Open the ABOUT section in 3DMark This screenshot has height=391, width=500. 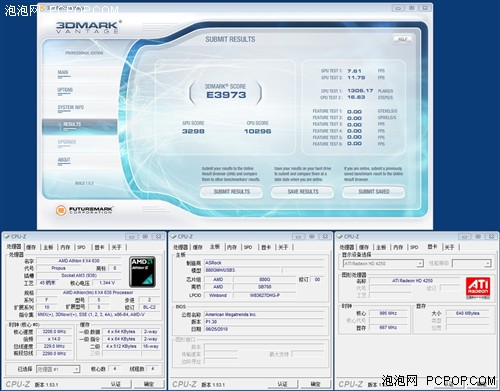click(64, 160)
